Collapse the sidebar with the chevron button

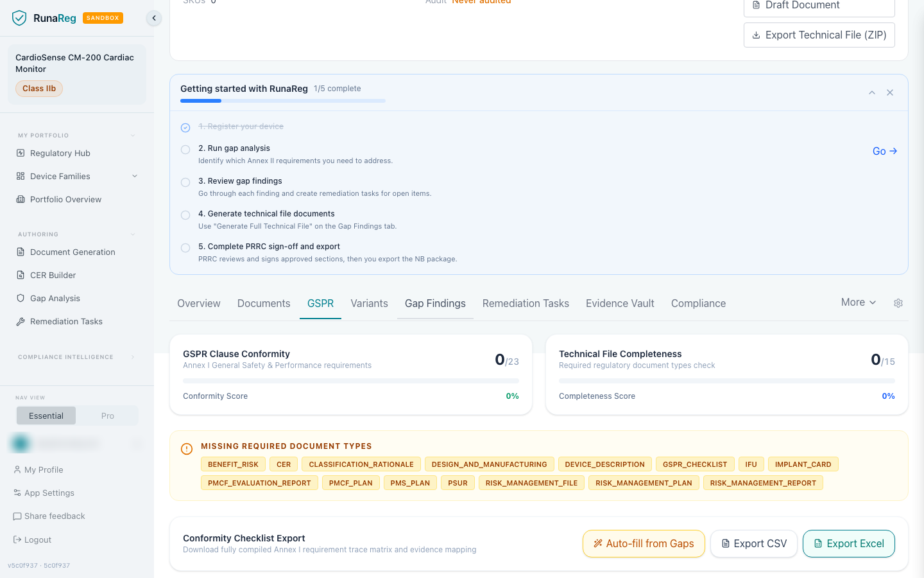(154, 18)
